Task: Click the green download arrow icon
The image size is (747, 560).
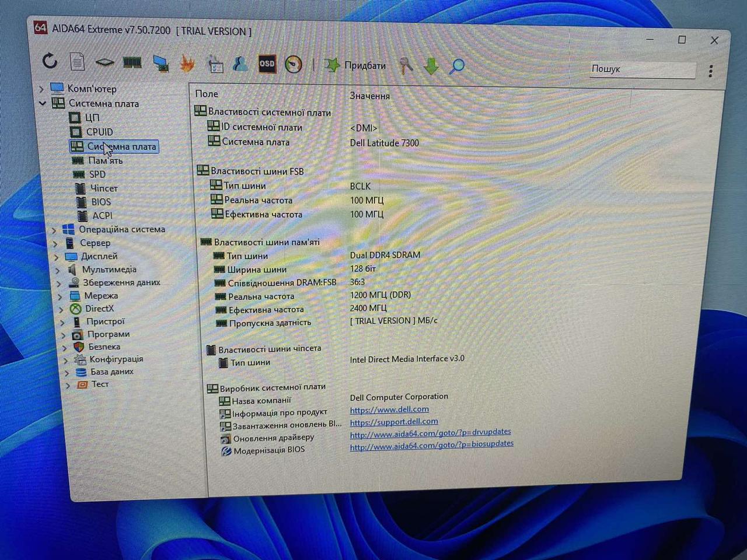Action: pyautogui.click(x=431, y=66)
